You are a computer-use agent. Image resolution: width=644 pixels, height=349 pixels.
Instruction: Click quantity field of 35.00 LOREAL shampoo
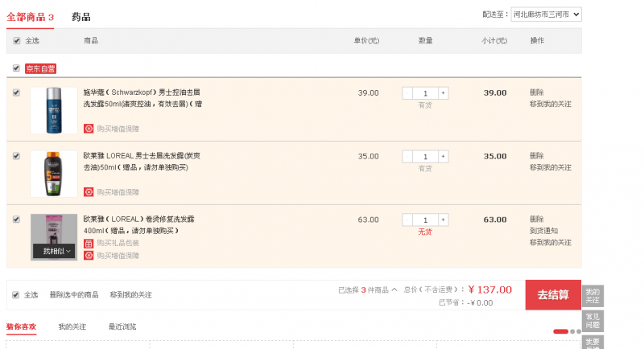tap(425, 156)
